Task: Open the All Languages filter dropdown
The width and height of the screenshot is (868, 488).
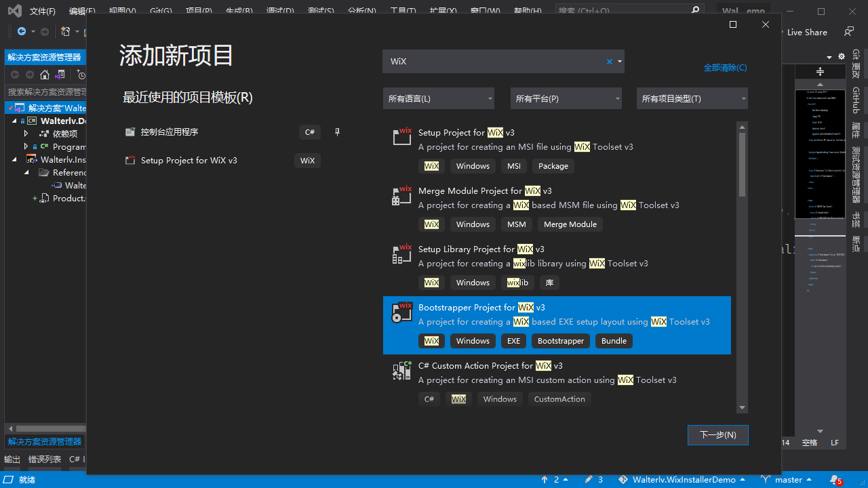Action: pos(439,98)
